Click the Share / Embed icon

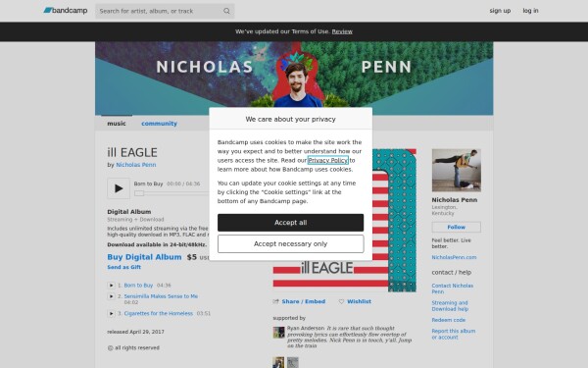pos(276,301)
